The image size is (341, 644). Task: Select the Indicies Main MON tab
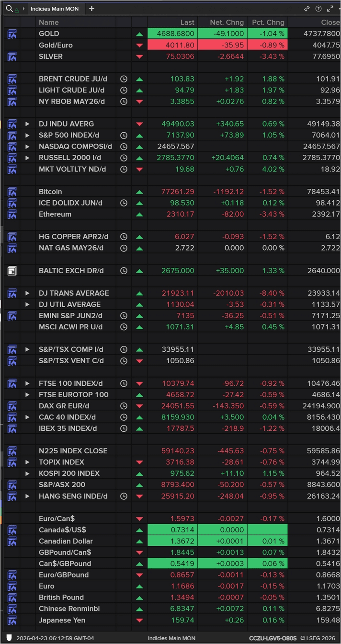55,9
